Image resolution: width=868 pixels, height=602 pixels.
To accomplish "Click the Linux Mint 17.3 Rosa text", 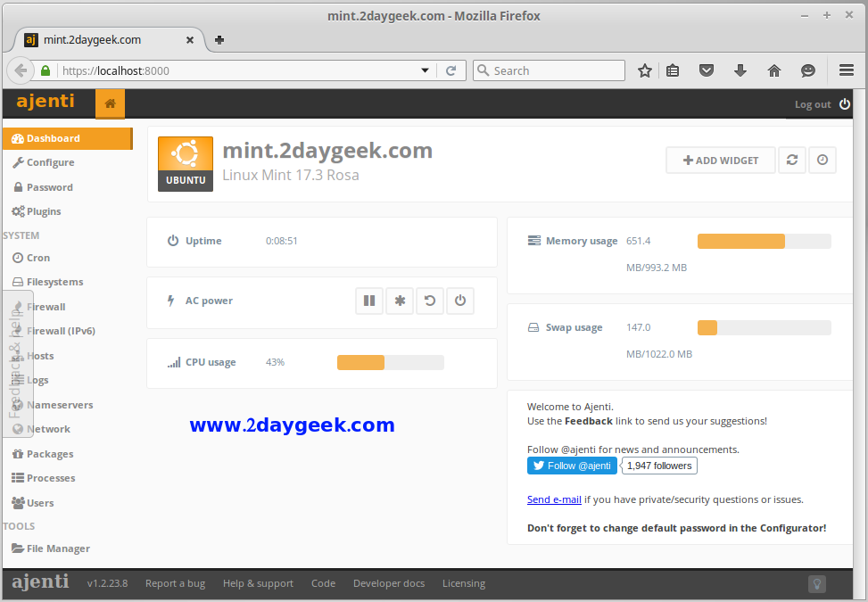I will 291,175.
